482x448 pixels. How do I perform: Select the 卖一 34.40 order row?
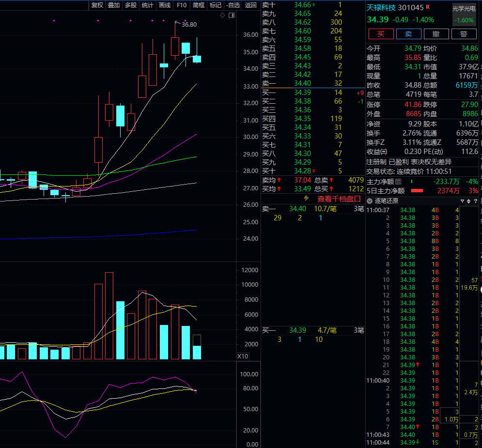tap(313, 83)
